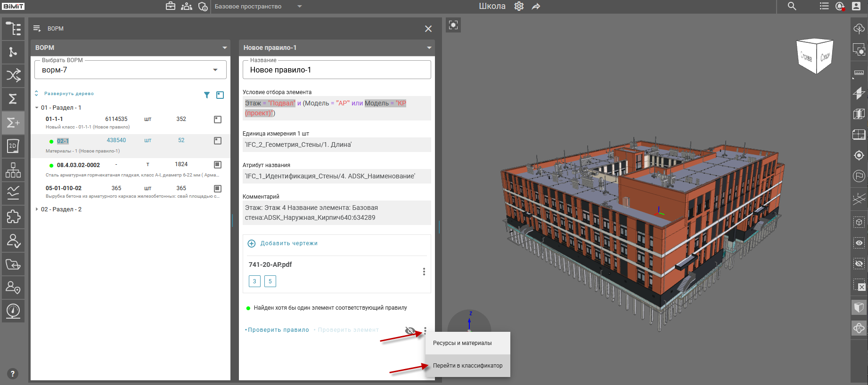The width and height of the screenshot is (868, 385).
Task: Choose Перейти в классификатор menu item
Action: click(x=467, y=366)
